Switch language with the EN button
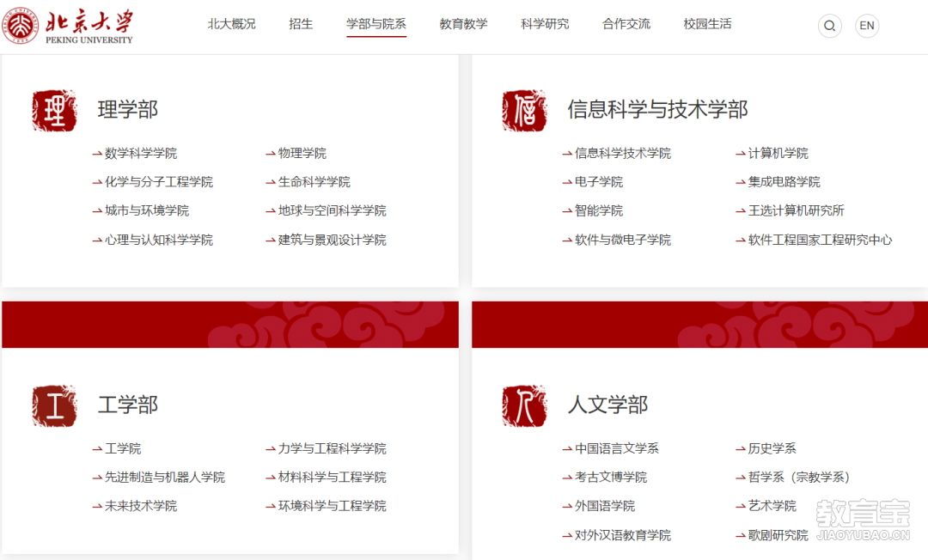The height and width of the screenshot is (560, 928). 866,26
